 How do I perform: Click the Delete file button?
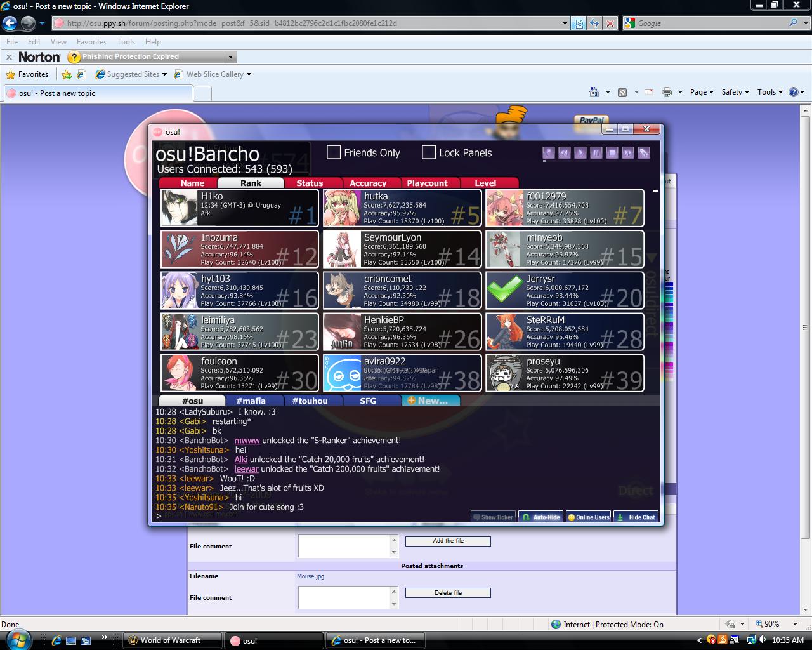pyautogui.click(x=448, y=593)
